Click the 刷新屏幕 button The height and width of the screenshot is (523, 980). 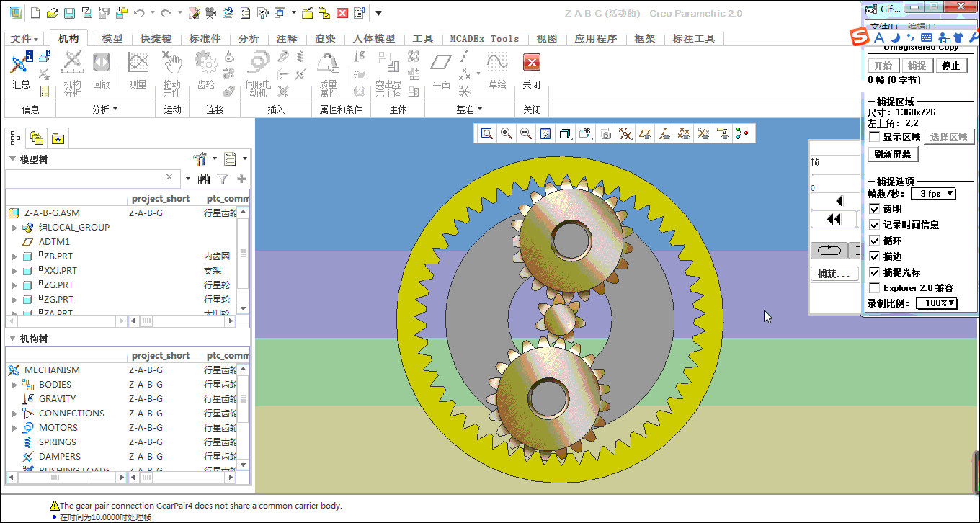(x=893, y=154)
